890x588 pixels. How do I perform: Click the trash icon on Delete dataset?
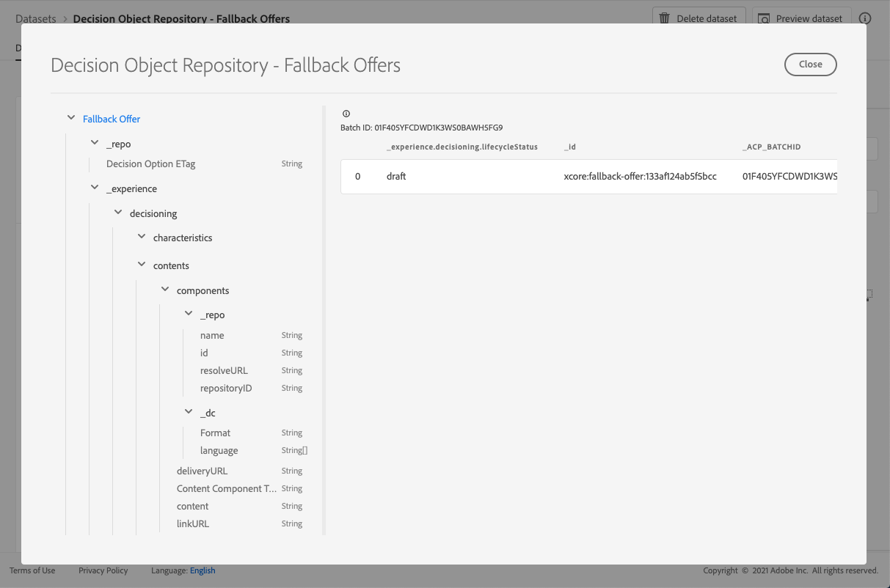[665, 18]
